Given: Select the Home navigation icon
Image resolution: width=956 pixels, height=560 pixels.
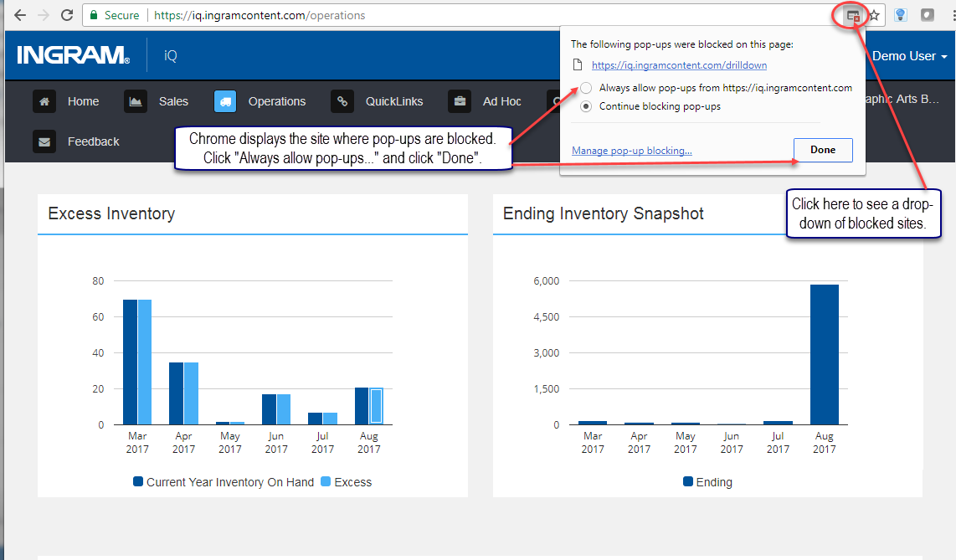Looking at the screenshot, I should [x=44, y=101].
